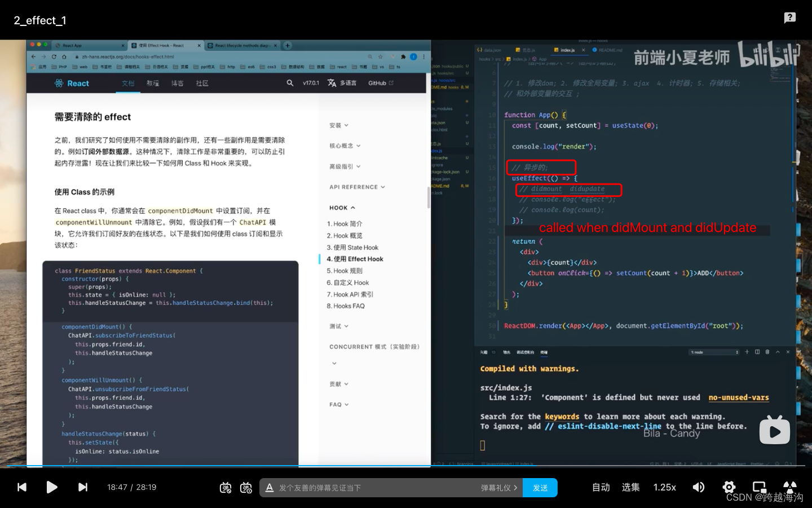Open the data.json editor tab
812x508 pixels.
pyautogui.click(x=489, y=50)
